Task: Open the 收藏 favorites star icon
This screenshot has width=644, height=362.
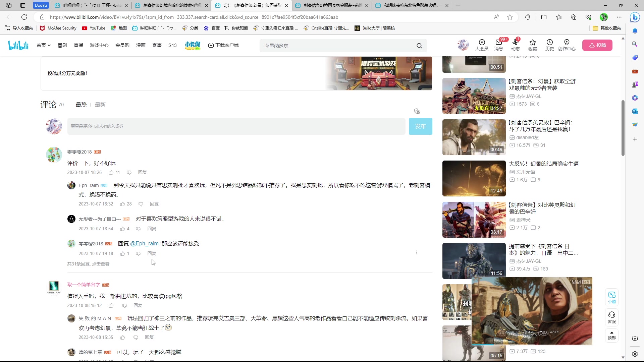Action: [533, 45]
